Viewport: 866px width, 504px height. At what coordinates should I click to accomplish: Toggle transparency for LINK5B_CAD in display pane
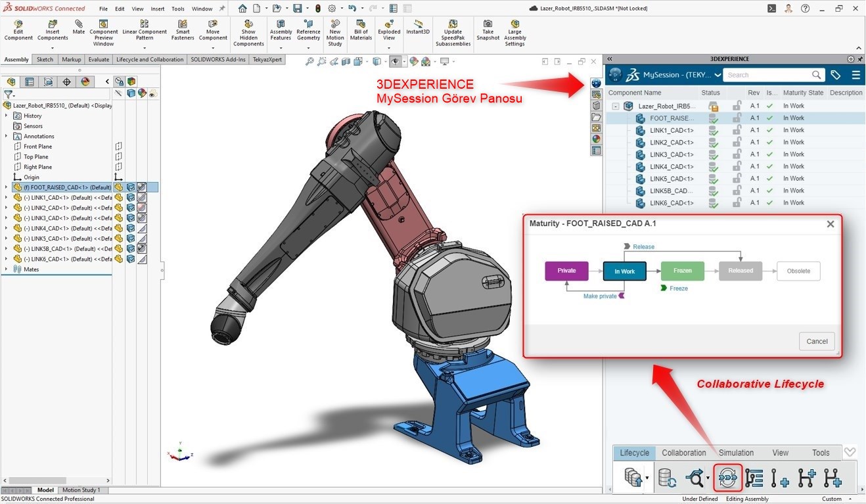pyautogui.click(x=142, y=249)
